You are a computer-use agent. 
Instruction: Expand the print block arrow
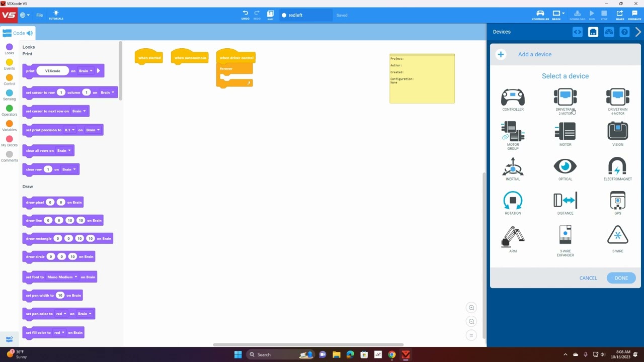98,71
